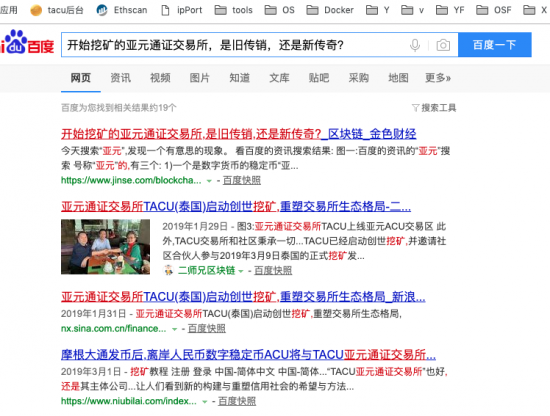Screen dimensions: 550x416
Task: Expand dropdown arrow beside 二师兄区块链
Action: [x=241, y=271]
